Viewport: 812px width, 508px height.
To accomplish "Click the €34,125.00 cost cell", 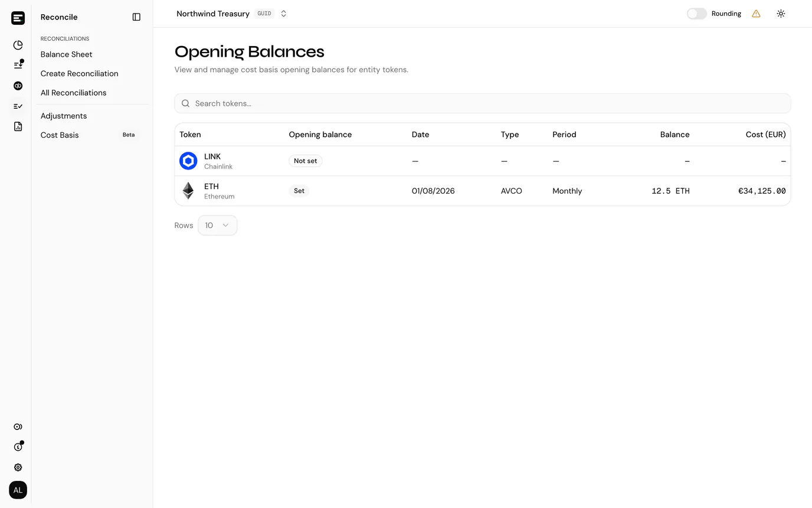I will click(762, 191).
